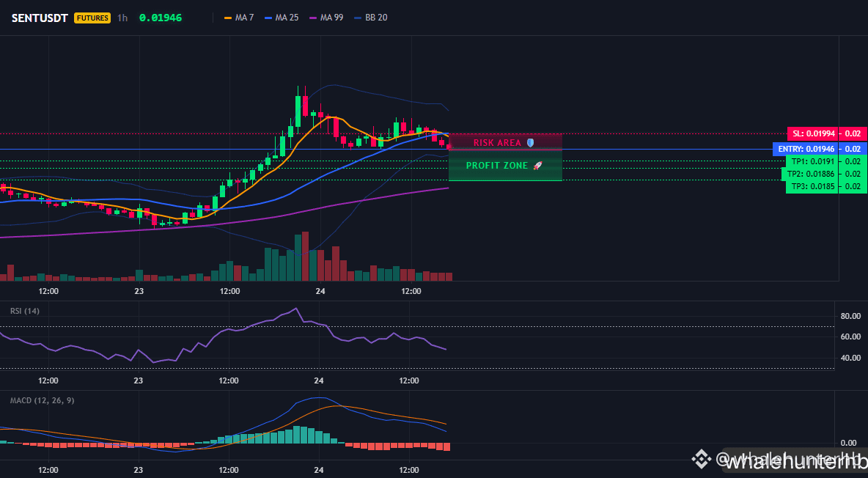This screenshot has width=868, height=478.
Task: Click the 0.00 MACD scale value
Action: pos(849,443)
